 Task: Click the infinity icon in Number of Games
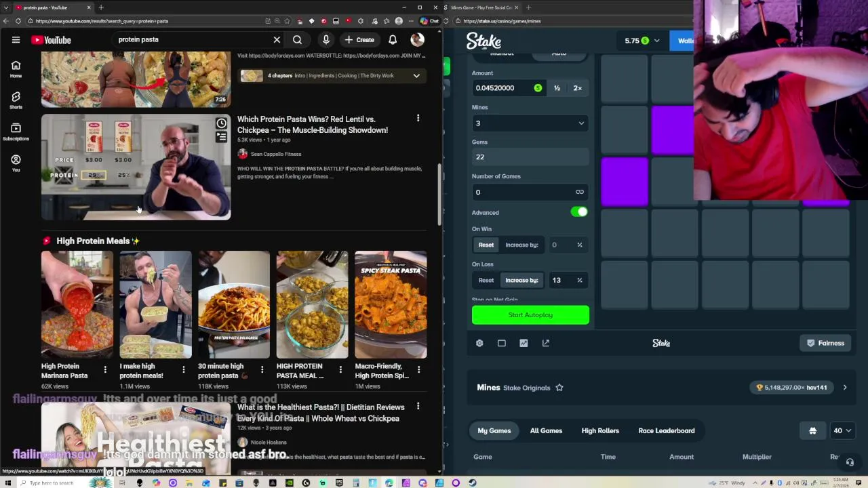580,192
